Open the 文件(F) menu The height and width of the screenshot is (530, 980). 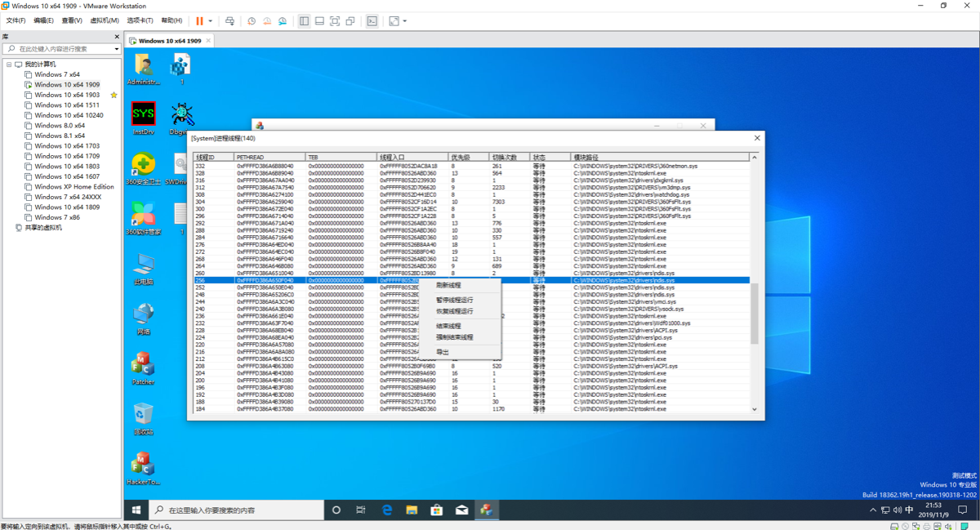(x=16, y=20)
